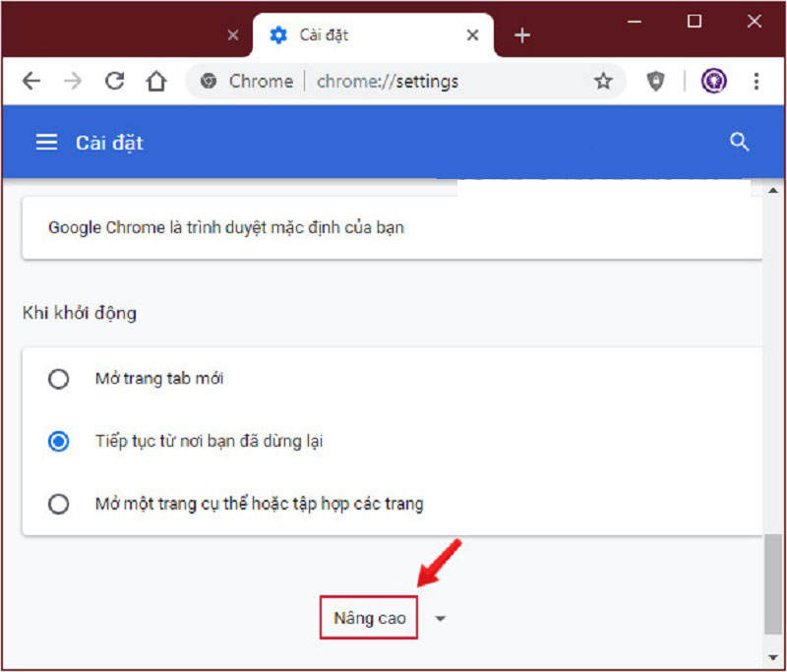Open the Cài đặt hamburger menu
The height and width of the screenshot is (672, 787).
46,143
